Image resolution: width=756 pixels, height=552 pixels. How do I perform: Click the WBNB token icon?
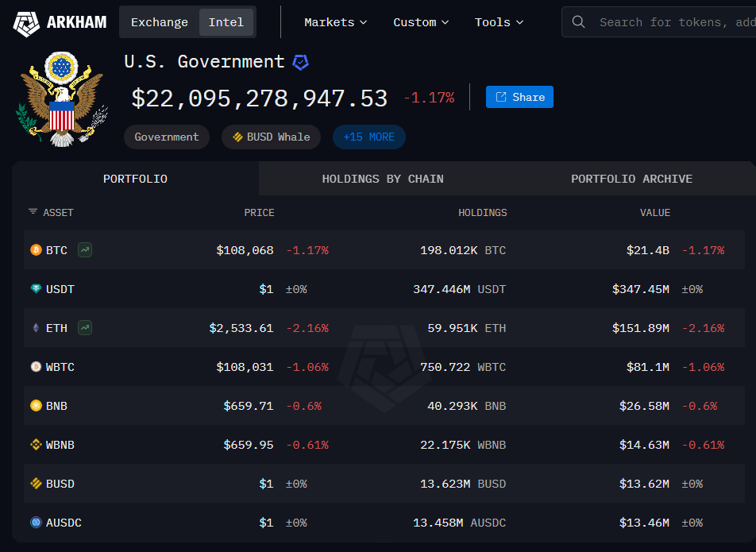click(x=37, y=445)
